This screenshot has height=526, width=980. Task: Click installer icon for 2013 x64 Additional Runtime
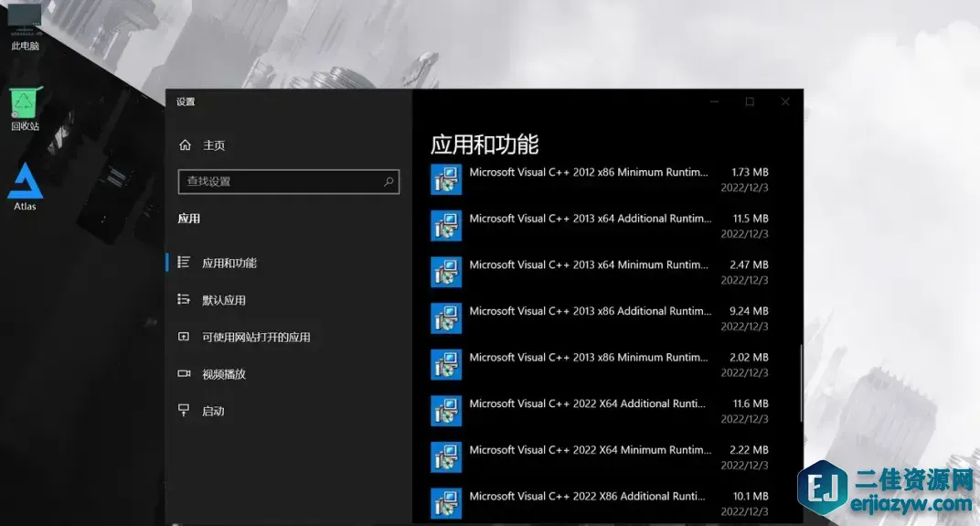click(x=446, y=226)
